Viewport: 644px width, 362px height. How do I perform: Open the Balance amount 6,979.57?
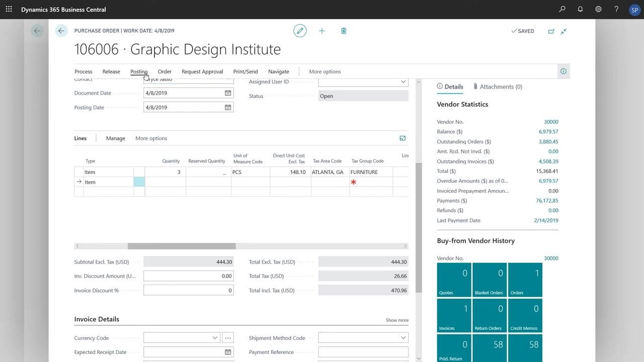[548, 132]
